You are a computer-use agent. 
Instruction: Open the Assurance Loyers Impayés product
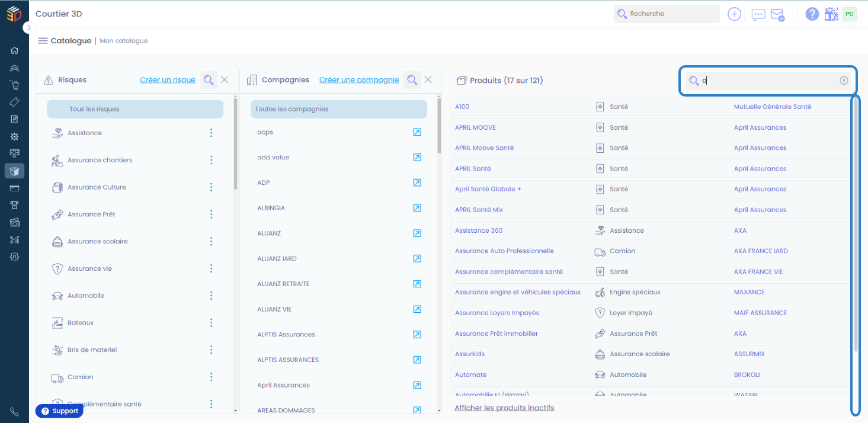click(497, 313)
